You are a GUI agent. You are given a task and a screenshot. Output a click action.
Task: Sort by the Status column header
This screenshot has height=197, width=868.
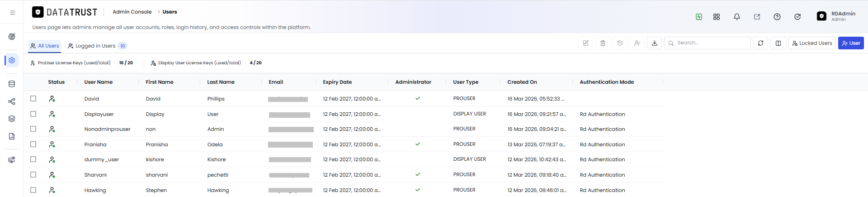[x=57, y=82]
